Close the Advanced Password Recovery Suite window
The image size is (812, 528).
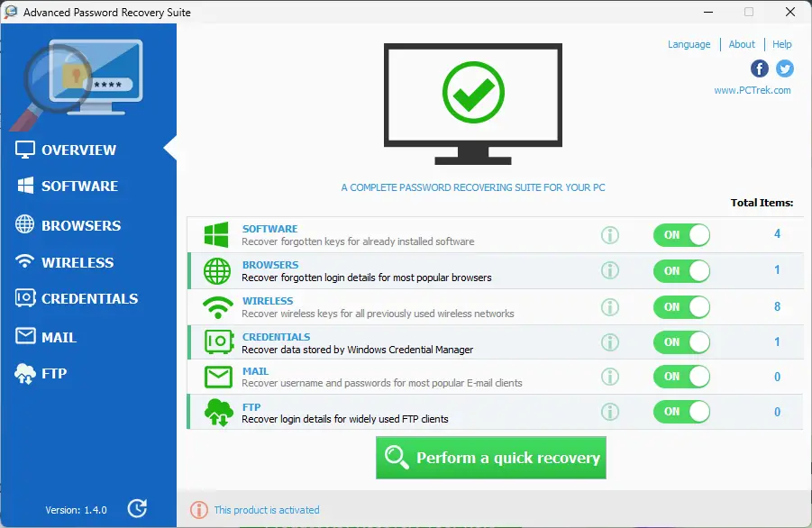[790, 12]
